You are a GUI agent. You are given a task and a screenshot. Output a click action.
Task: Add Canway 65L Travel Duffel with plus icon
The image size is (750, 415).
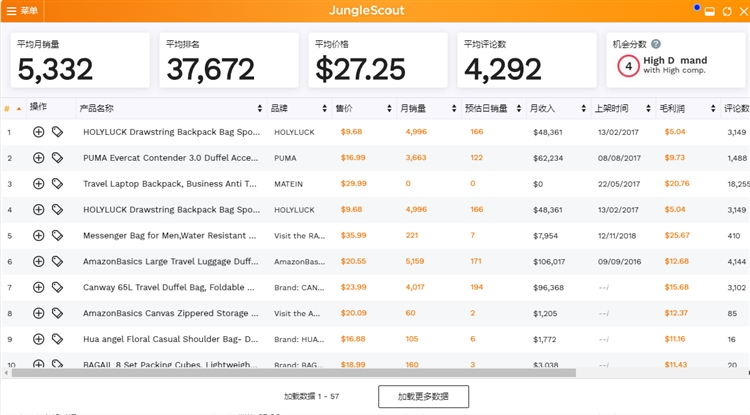[38, 287]
